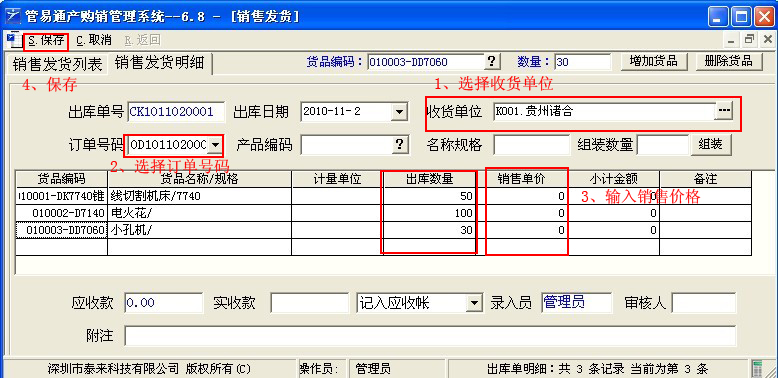The image size is (778, 378).
Task: Click the 数量 input field showing 30
Action: tap(583, 62)
